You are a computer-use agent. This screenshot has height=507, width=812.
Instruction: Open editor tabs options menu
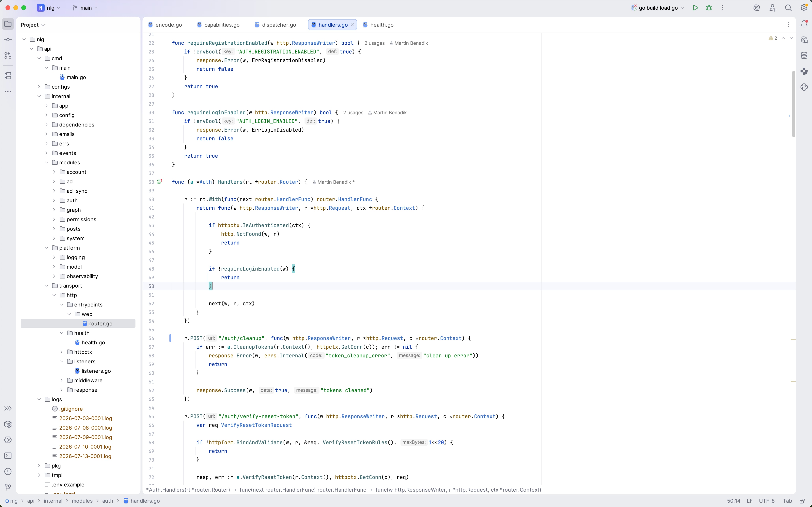point(789,25)
